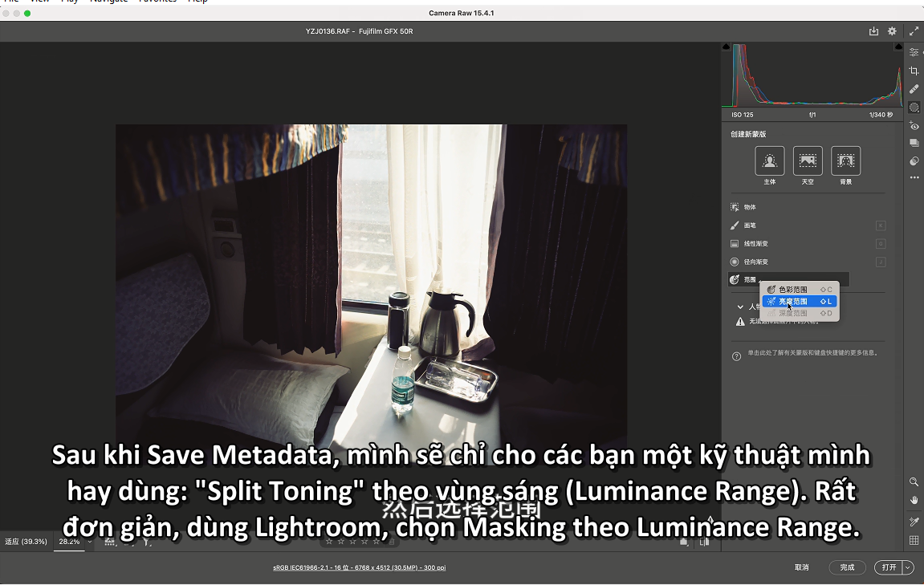Select the Crop tool in right toolbar
924x585 pixels.
point(914,71)
